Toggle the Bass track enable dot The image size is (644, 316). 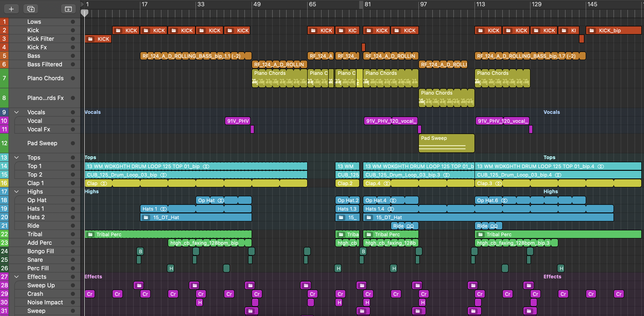click(73, 56)
